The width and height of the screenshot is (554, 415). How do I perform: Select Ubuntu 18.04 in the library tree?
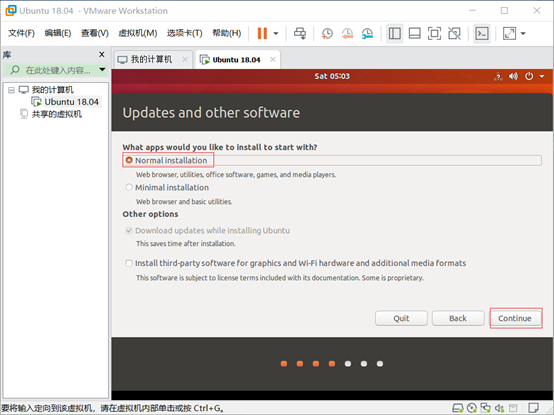click(71, 102)
